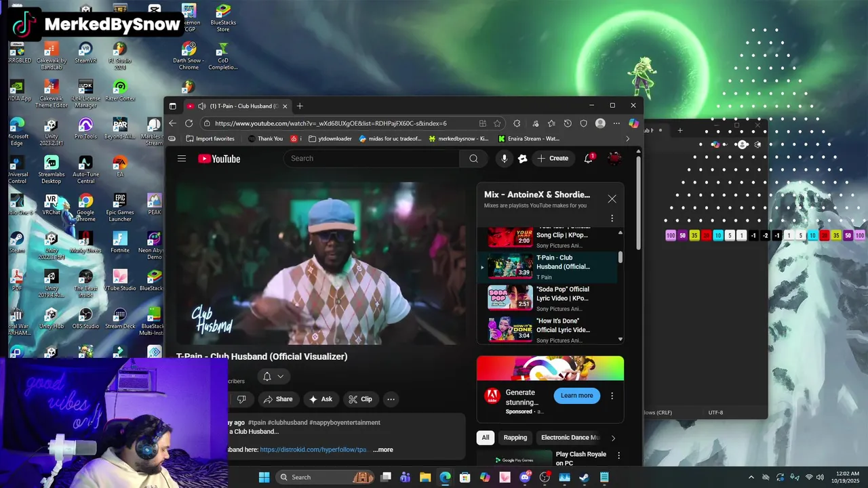Open the YouTube account avatar menu
Screen dimensions: 868x488
point(614,159)
